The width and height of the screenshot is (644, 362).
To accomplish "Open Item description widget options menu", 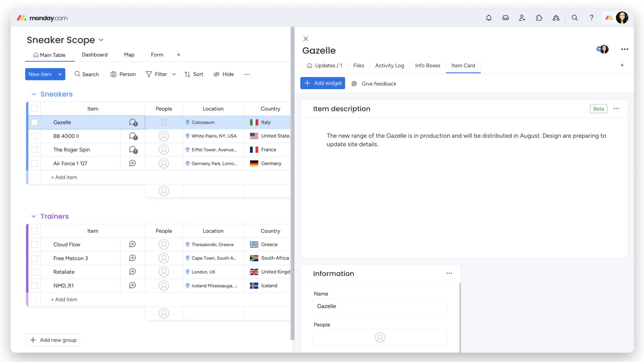I will coord(616,109).
